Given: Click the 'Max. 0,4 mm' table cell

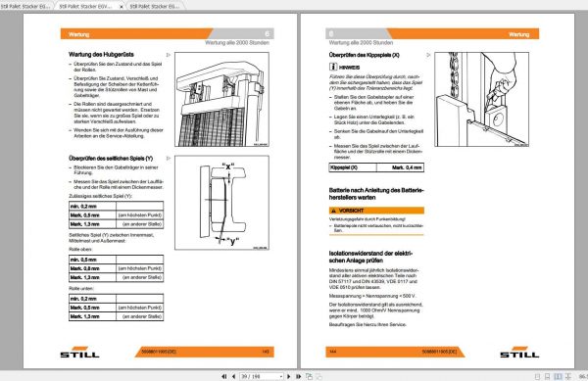Looking at the screenshot, I should [x=400, y=167].
